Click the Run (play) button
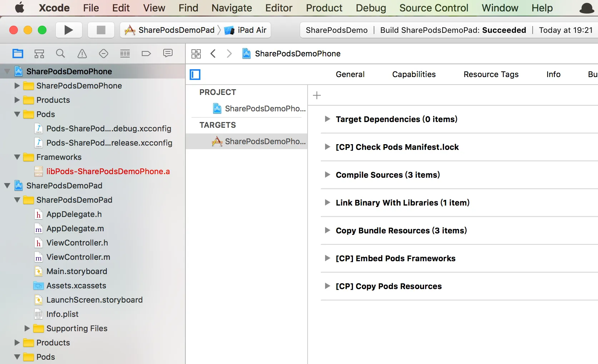 (69, 30)
